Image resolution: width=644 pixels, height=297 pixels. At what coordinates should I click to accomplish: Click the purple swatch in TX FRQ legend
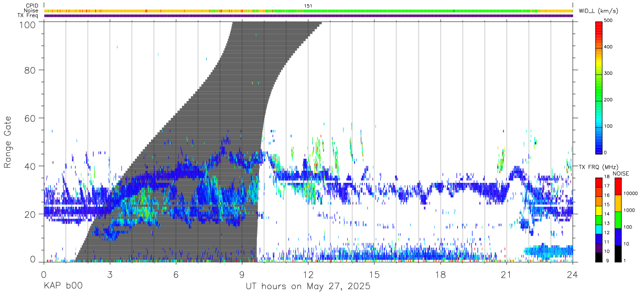(599, 249)
